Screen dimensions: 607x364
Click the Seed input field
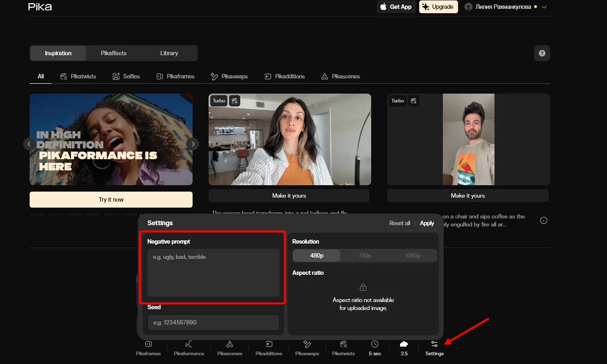point(213,322)
